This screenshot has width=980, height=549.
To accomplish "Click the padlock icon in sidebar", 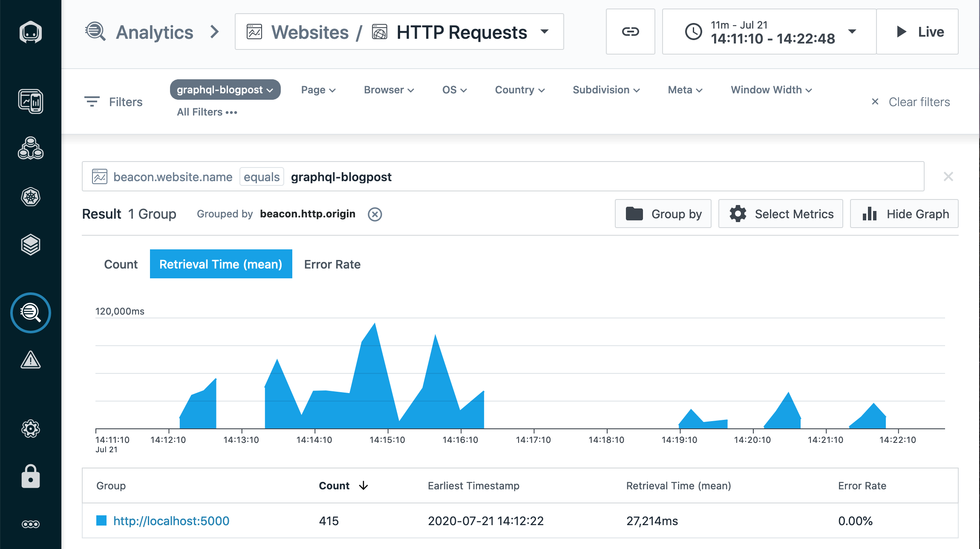I will click(31, 477).
